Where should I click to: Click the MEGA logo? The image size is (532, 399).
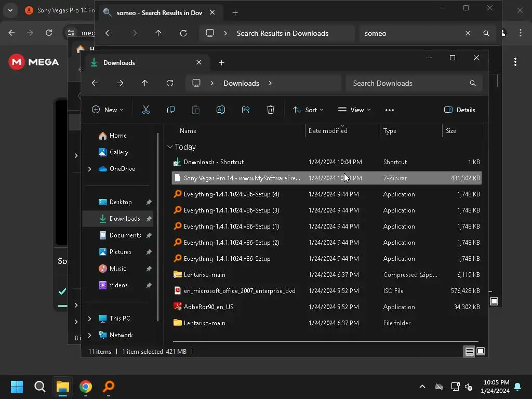click(34, 62)
